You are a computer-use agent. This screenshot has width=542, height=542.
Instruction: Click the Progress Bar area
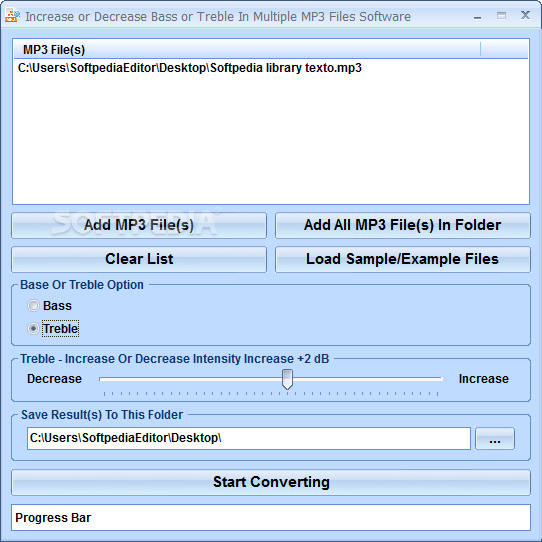click(271, 517)
